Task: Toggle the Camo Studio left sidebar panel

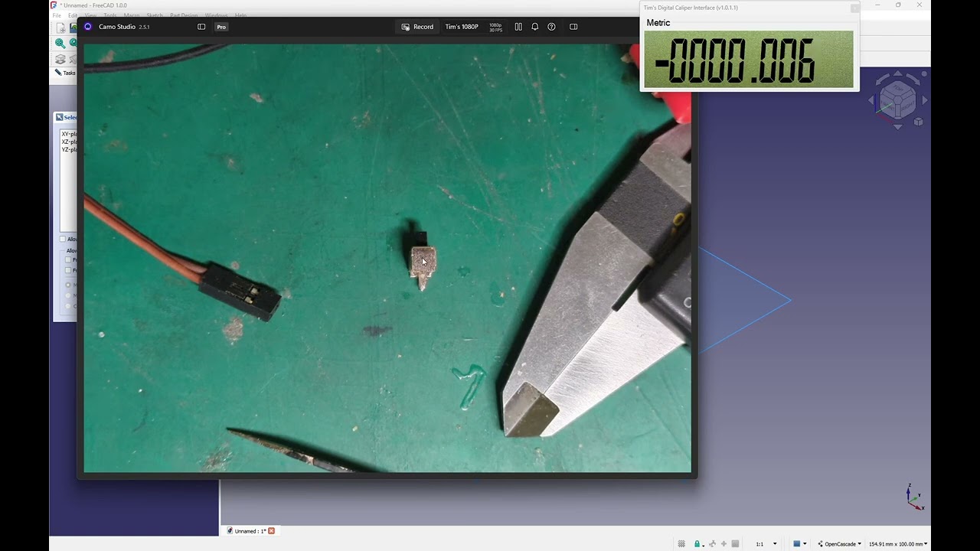Action: [201, 27]
